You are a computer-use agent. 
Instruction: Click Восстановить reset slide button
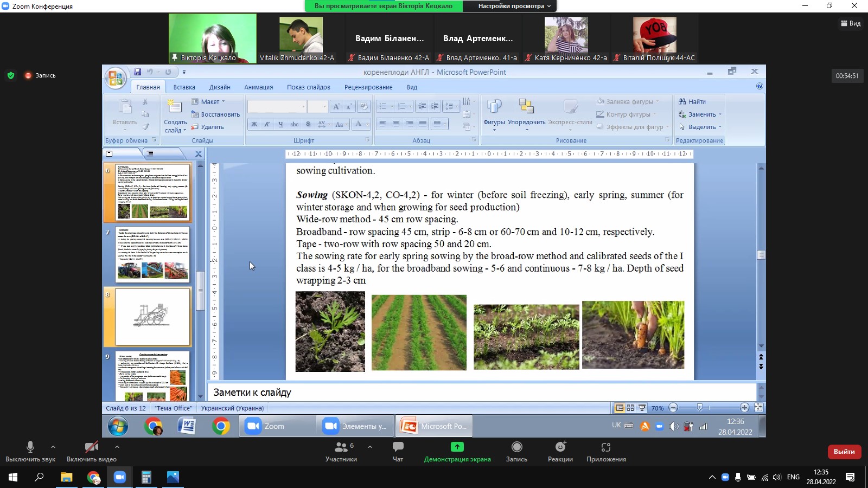pyautogui.click(x=215, y=114)
